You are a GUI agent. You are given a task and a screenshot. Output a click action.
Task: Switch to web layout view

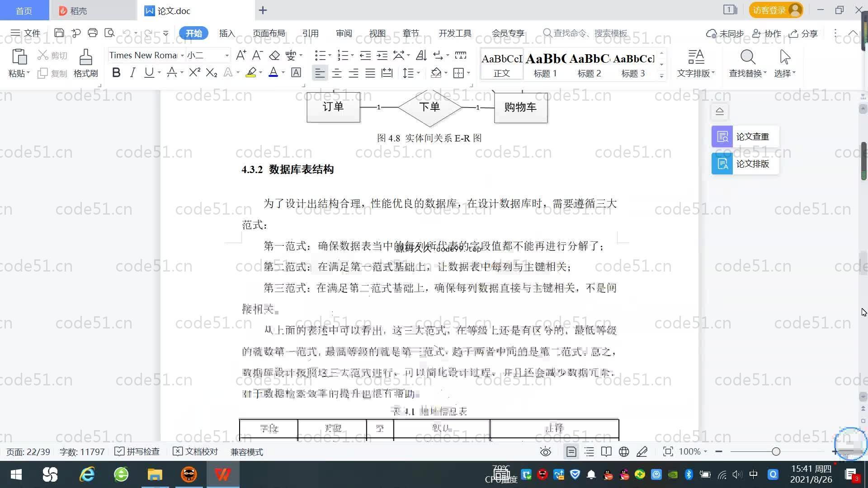pos(624,451)
